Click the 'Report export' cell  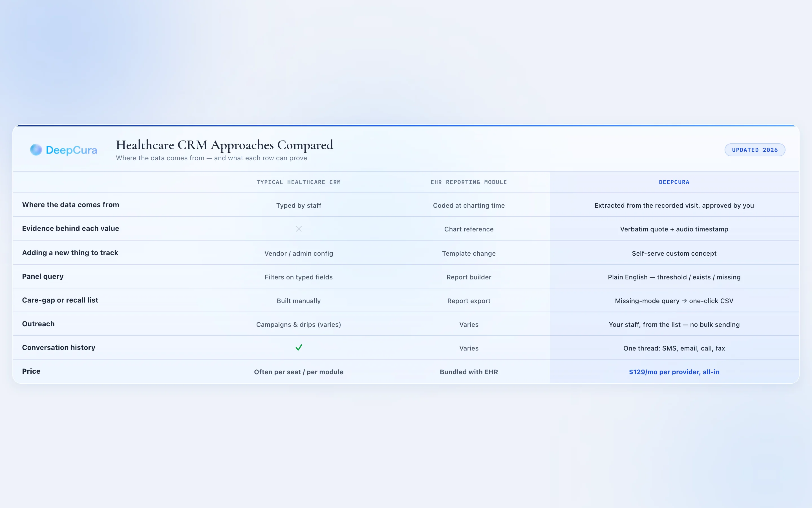(469, 301)
